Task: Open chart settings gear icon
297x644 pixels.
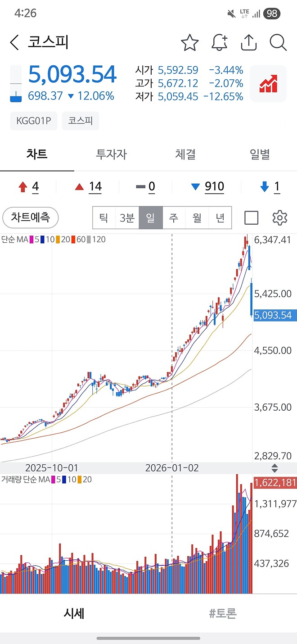Action: tap(280, 218)
